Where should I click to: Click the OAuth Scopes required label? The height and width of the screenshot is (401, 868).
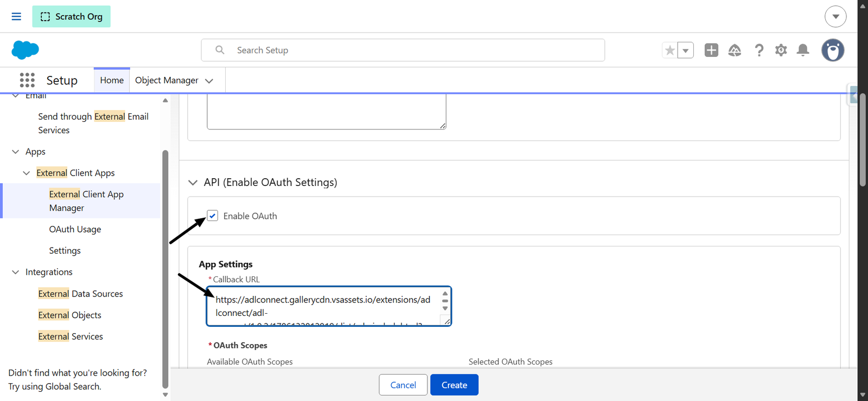coord(238,345)
